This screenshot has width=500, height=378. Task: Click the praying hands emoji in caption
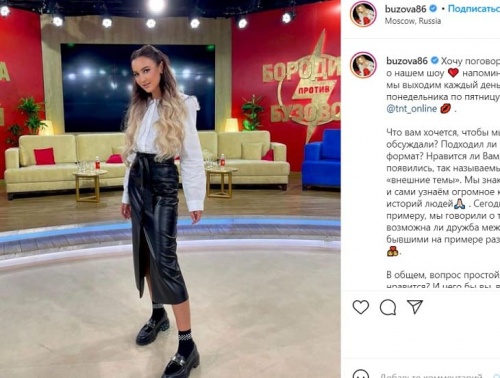[x=460, y=203]
